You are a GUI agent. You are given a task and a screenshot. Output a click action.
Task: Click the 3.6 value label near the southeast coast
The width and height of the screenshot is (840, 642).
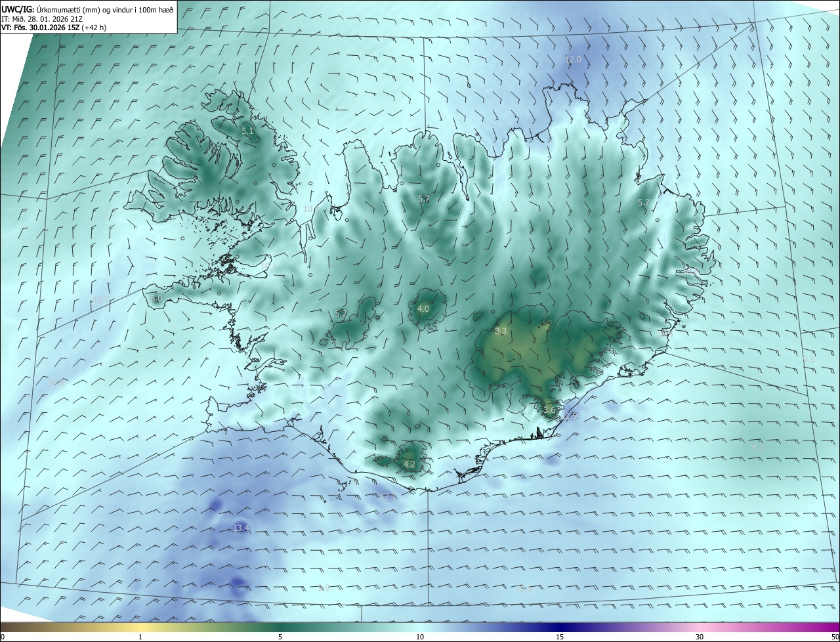[549, 410]
